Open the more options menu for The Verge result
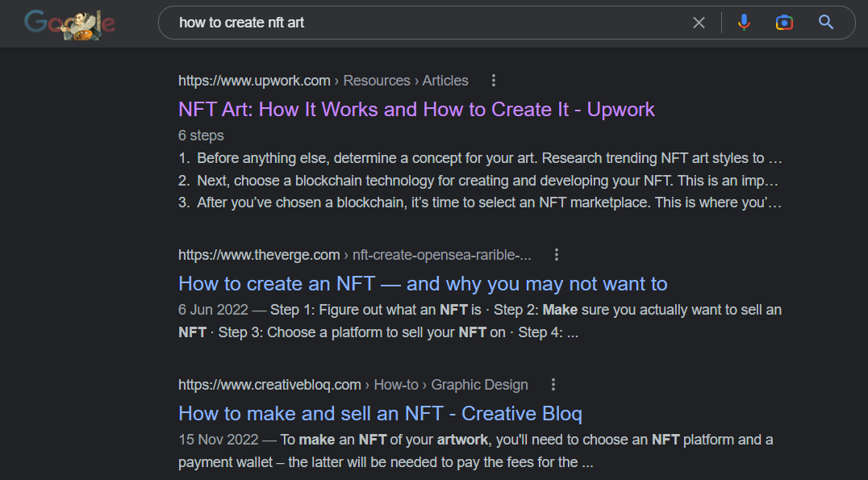Screen dimensions: 868x480 point(557,255)
